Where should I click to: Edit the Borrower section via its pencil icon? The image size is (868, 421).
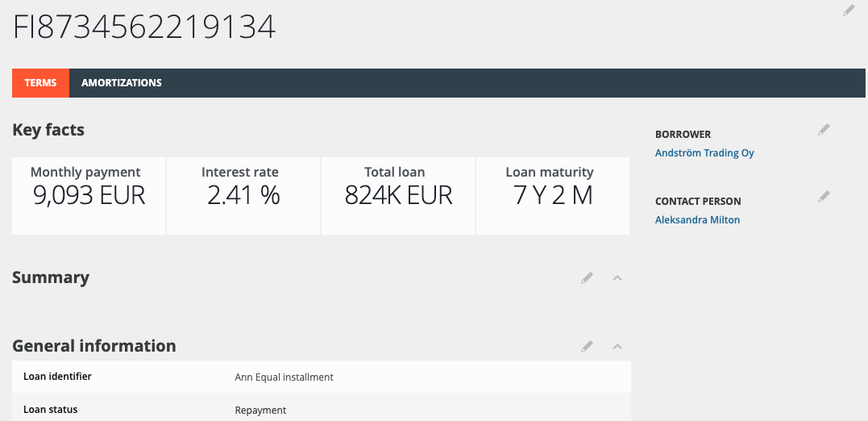pyautogui.click(x=824, y=130)
